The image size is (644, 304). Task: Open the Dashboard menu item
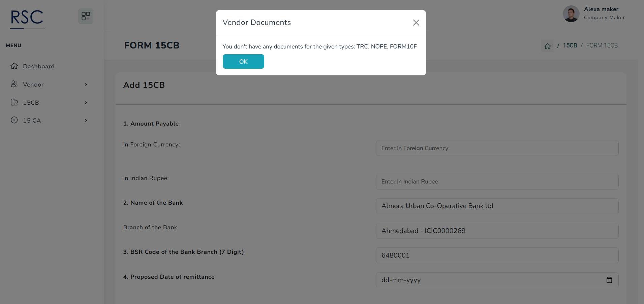pos(38,66)
